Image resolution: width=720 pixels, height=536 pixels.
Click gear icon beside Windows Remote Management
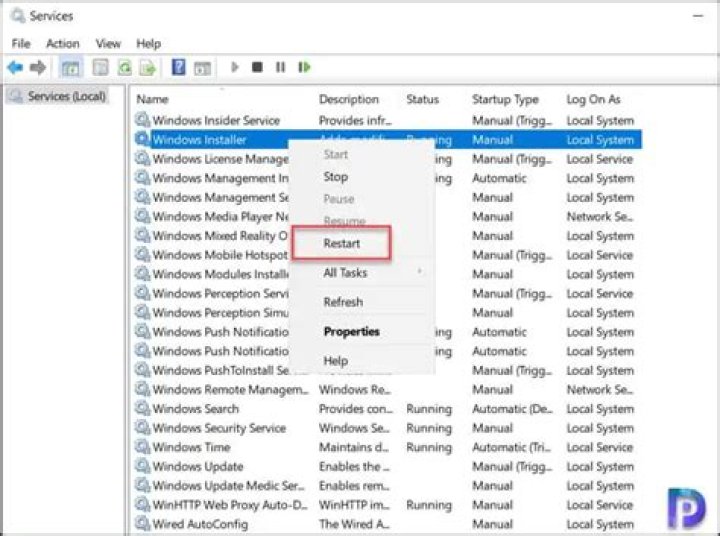[142, 389]
